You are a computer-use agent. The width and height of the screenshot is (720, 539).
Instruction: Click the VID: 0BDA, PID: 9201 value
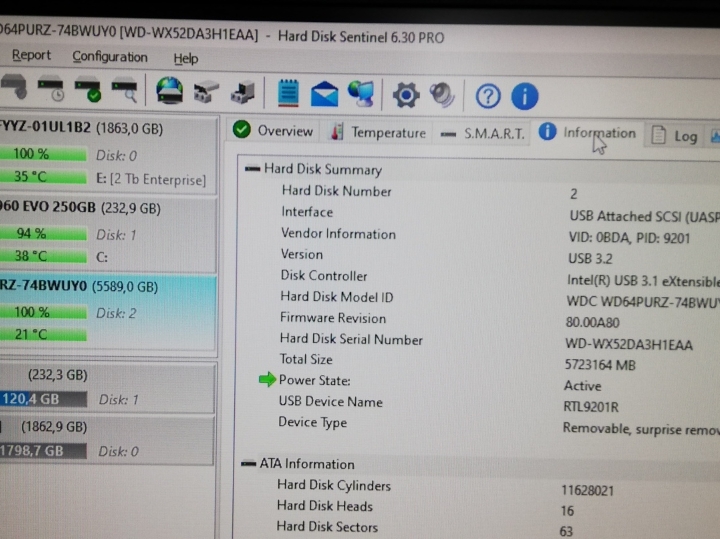(x=629, y=238)
